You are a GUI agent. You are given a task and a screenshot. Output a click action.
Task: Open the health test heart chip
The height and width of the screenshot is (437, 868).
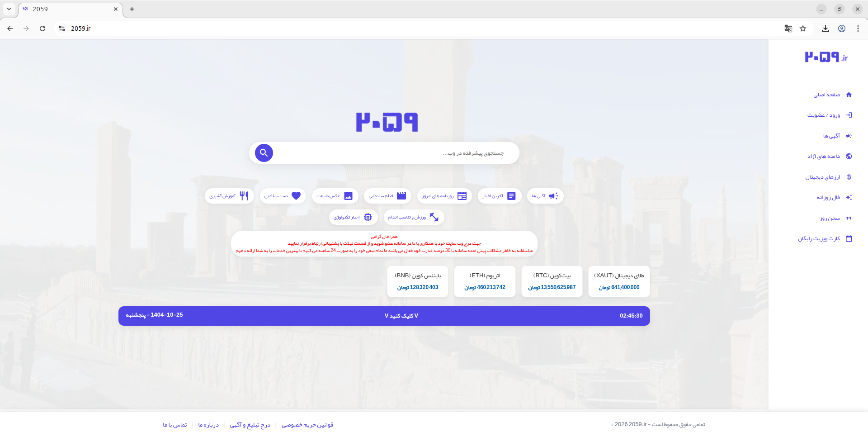[283, 196]
